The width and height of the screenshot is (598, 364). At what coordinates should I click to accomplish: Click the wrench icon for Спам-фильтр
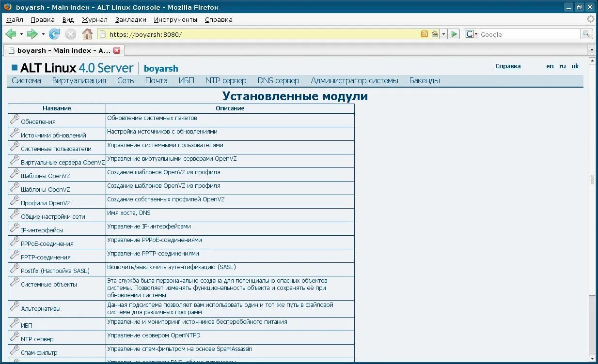[x=15, y=350]
